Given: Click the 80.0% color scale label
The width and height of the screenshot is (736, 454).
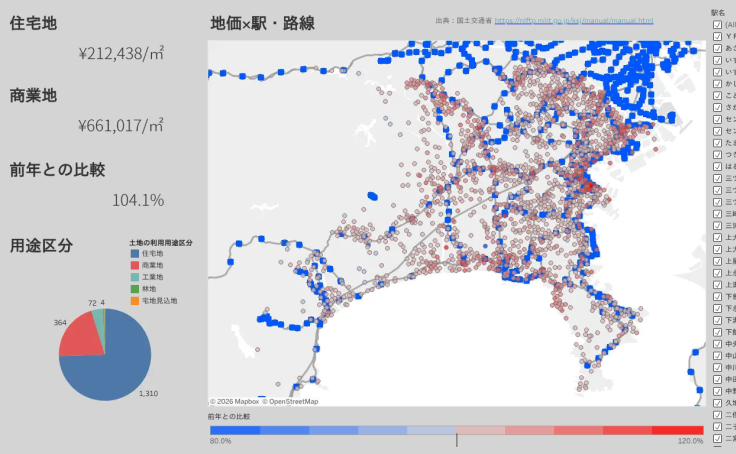Looking at the screenshot, I should coord(220,441).
